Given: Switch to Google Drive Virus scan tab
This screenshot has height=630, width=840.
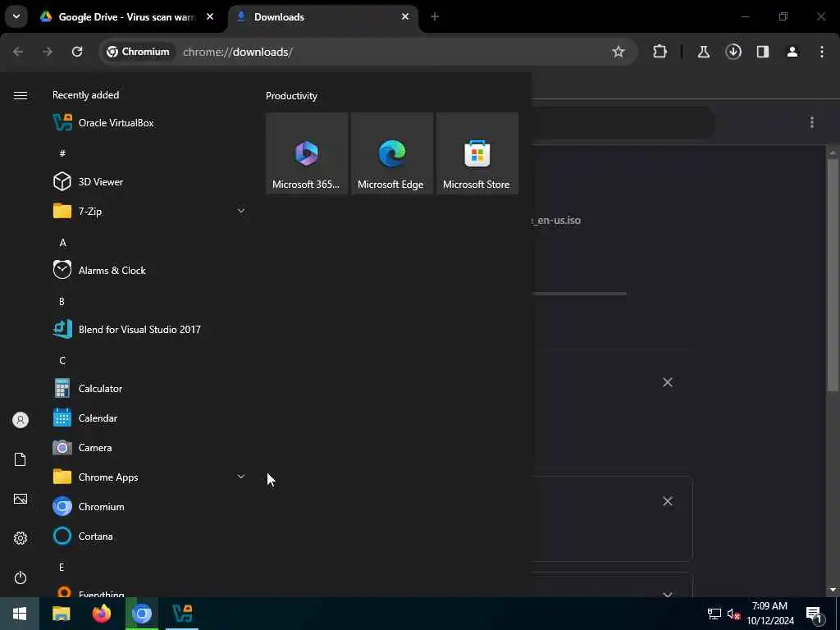Looking at the screenshot, I should (x=127, y=17).
